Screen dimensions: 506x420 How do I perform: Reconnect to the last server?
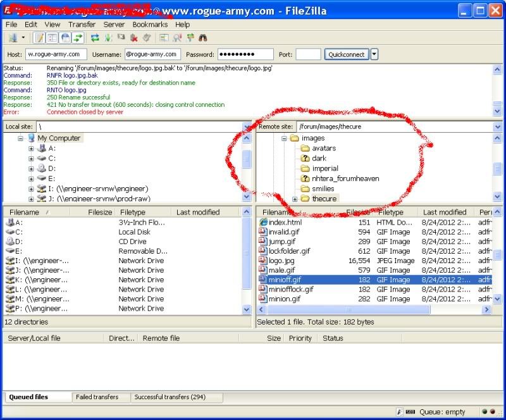point(147,38)
